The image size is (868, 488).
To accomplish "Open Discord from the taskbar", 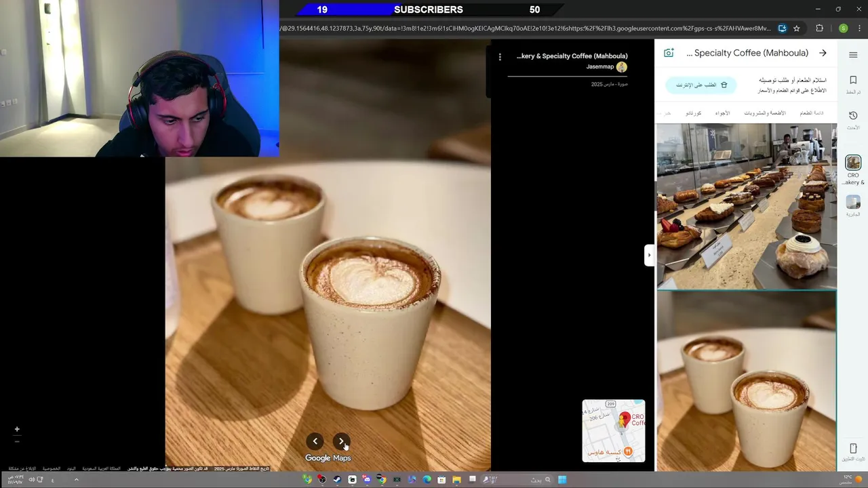I will 367,480.
